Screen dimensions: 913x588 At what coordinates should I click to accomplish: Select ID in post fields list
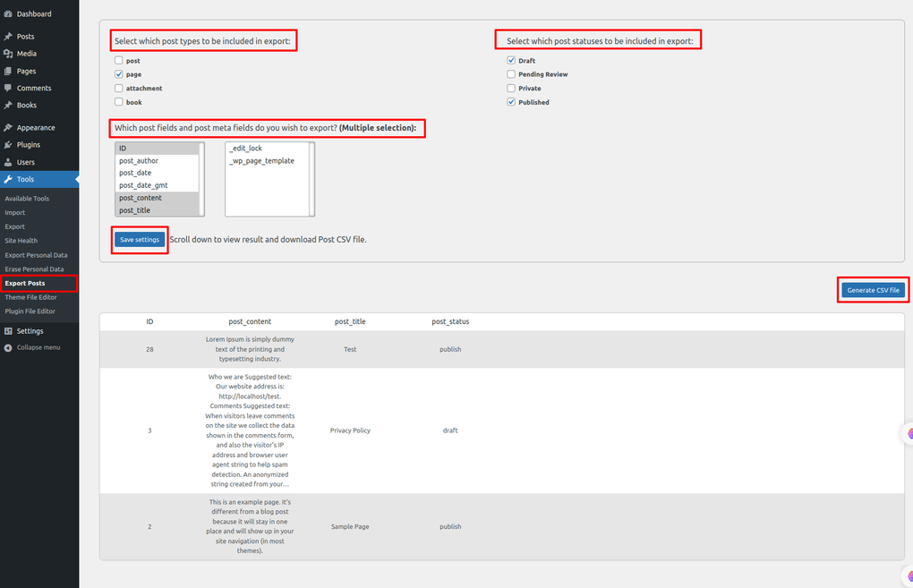click(158, 149)
